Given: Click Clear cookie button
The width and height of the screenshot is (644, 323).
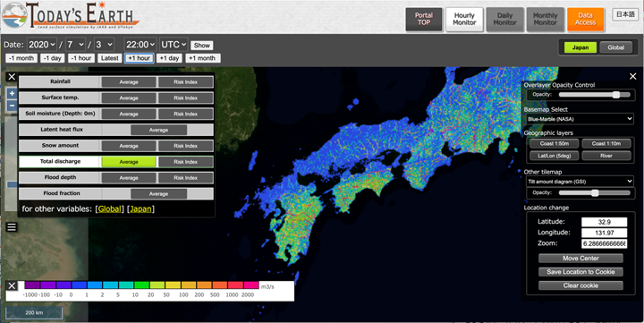Looking at the screenshot, I should coord(580,285).
